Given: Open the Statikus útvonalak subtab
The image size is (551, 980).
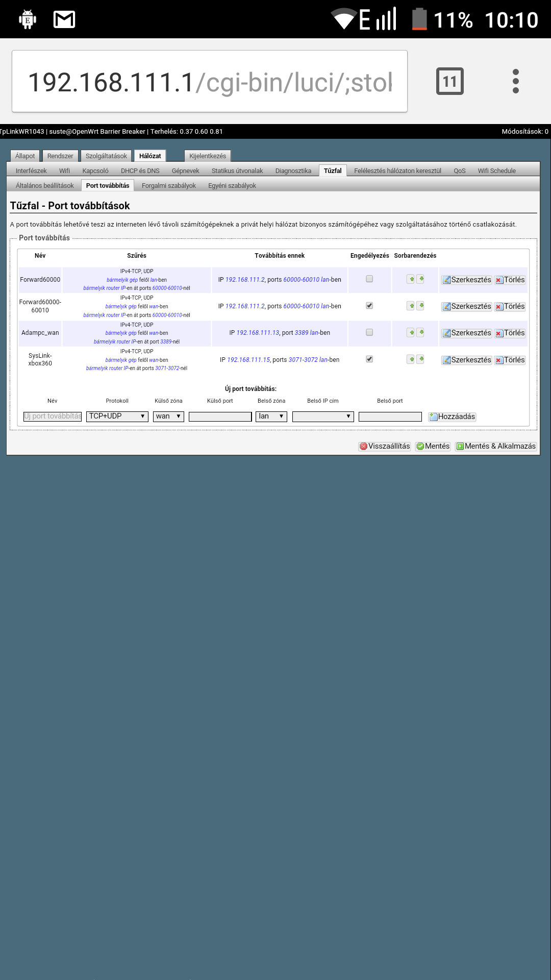Looking at the screenshot, I should pos(237,170).
